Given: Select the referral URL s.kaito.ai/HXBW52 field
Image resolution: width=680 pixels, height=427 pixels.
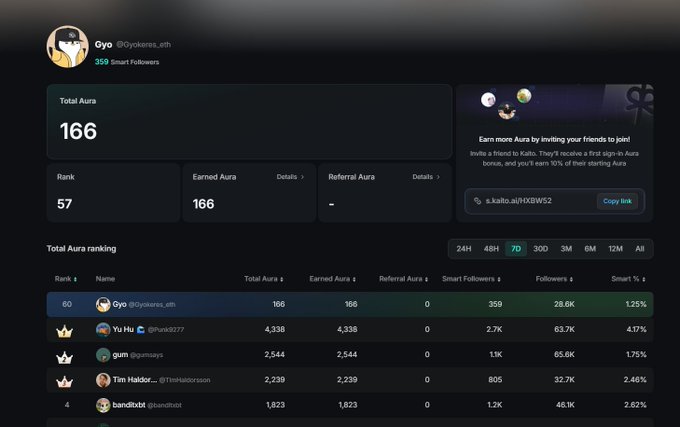Looking at the screenshot, I should 554,201.
